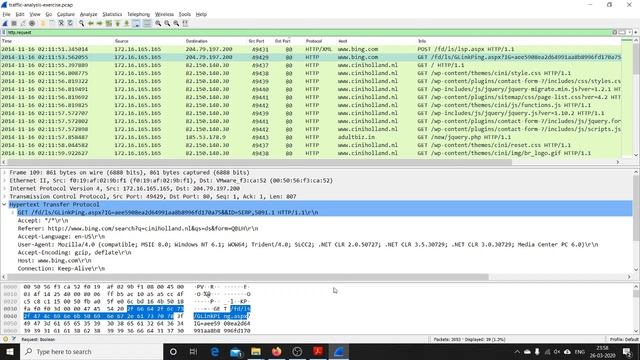
Task: Launch Microsoft Edge from the taskbar
Action: [214, 351]
